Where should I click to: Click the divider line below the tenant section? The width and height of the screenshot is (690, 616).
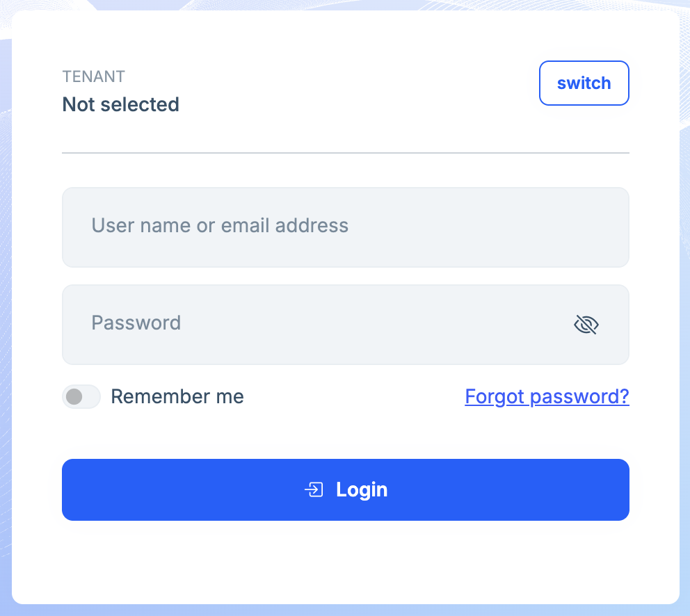[345, 152]
